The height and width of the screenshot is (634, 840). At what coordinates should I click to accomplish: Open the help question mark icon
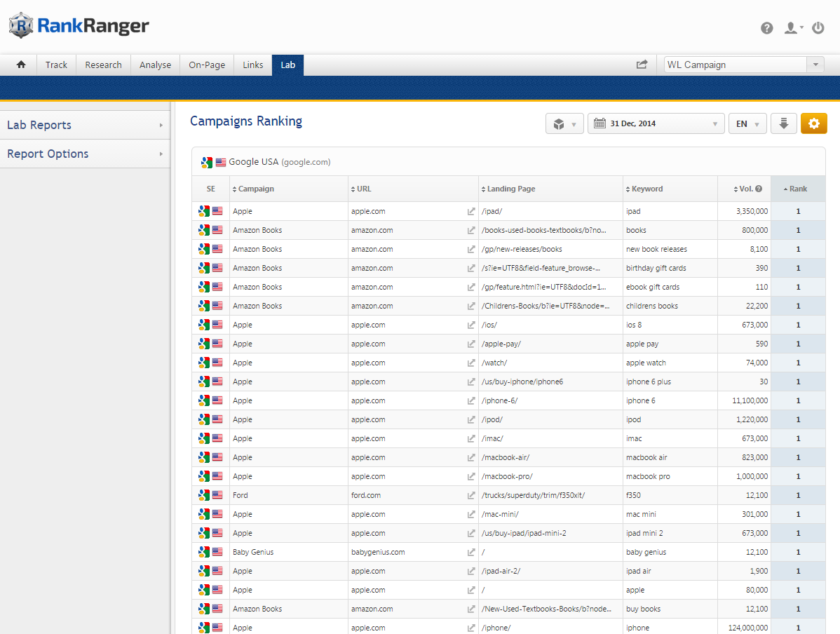[x=767, y=28]
